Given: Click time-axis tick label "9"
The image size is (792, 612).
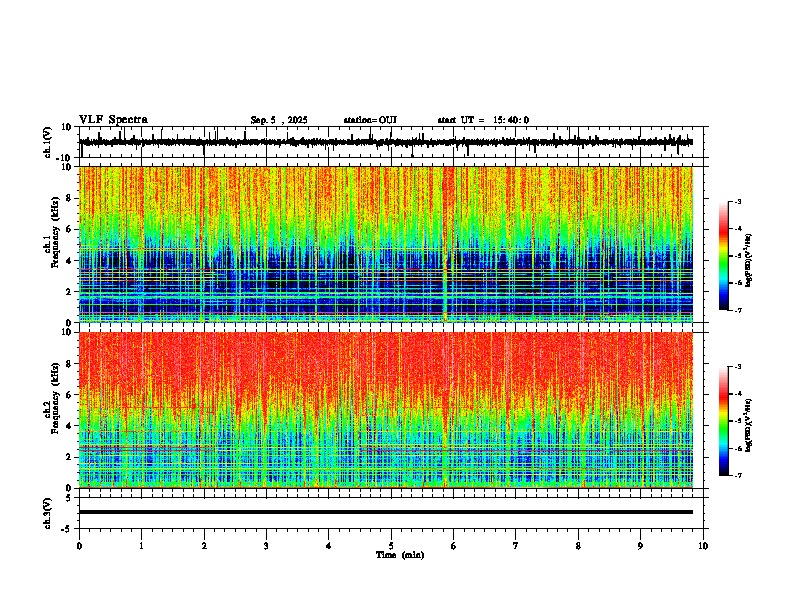Looking at the screenshot, I should click(640, 546).
